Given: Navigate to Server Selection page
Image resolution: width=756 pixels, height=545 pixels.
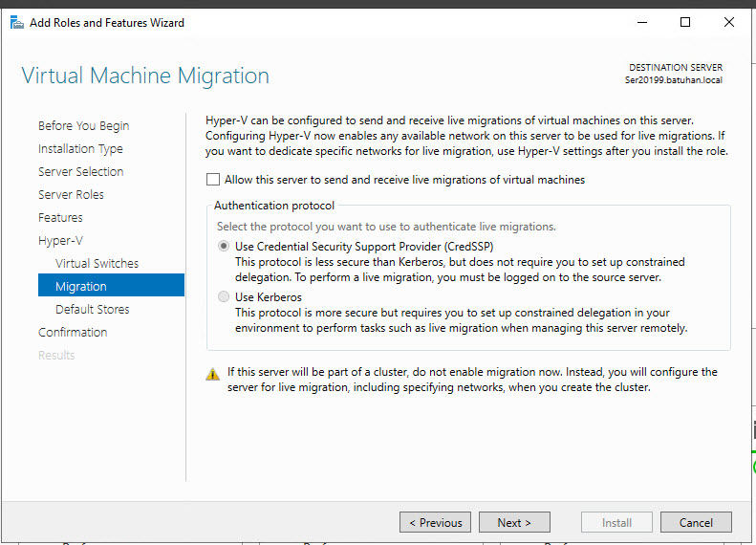Looking at the screenshot, I should pos(80,172).
